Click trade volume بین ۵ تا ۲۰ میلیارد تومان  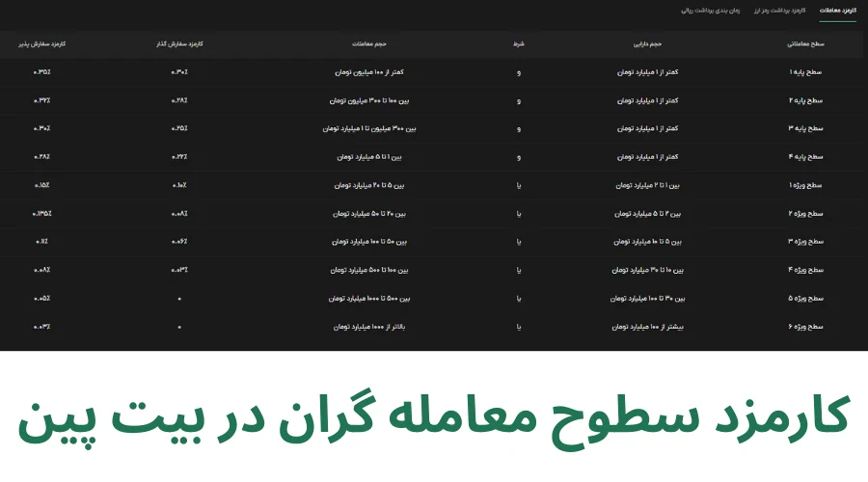(368, 185)
